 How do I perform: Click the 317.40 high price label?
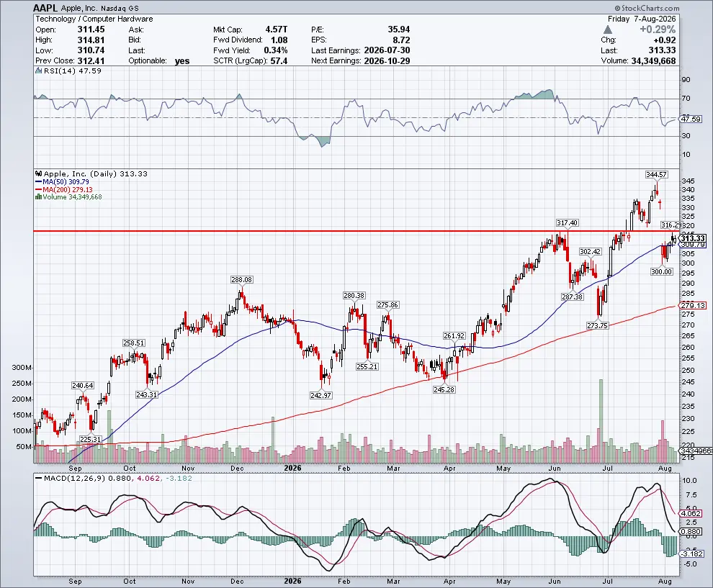(567, 222)
